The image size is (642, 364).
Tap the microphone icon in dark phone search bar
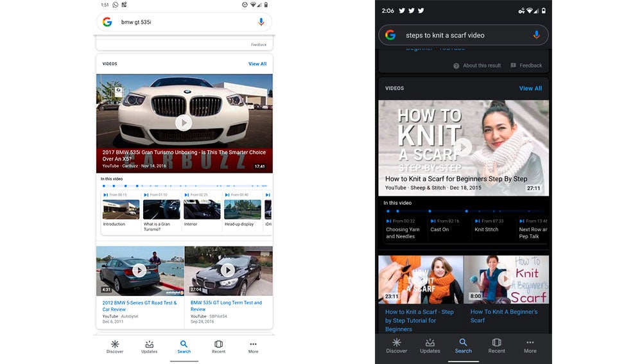click(x=536, y=35)
